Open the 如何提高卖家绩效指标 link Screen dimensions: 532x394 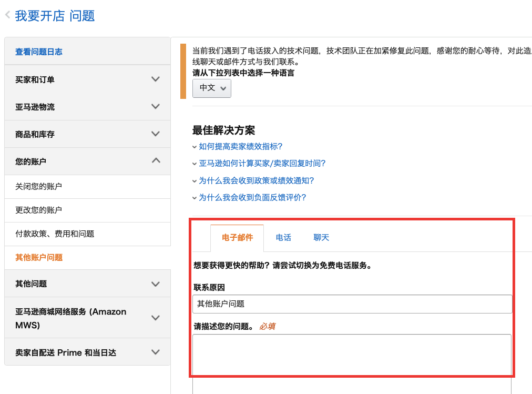241,147
